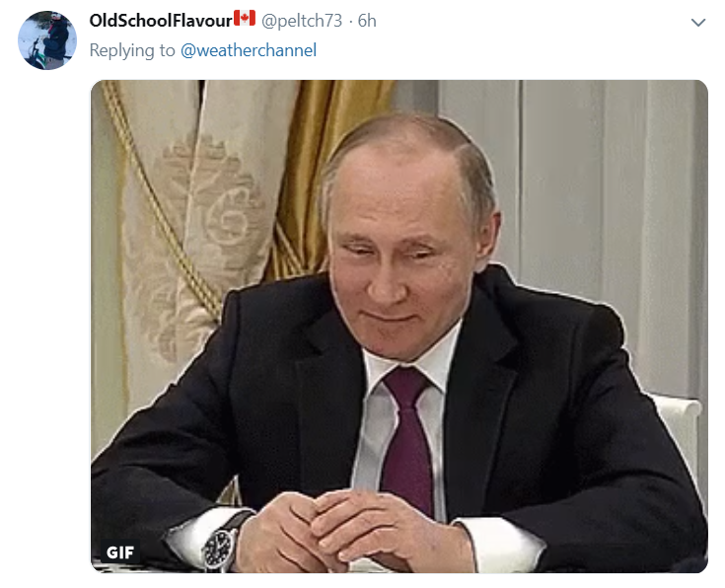Click the embroidered cream drape in the GIF
This screenshot has height=588, width=725.
[199, 208]
